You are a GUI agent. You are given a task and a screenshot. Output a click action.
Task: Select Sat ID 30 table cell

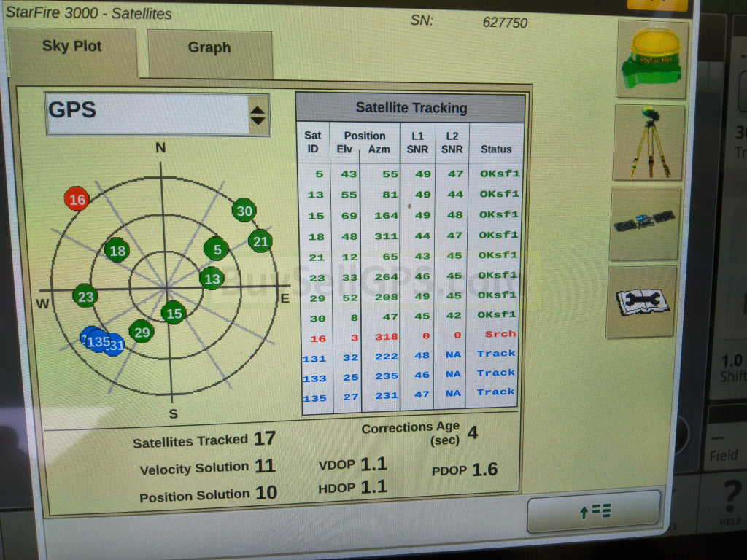coord(318,319)
